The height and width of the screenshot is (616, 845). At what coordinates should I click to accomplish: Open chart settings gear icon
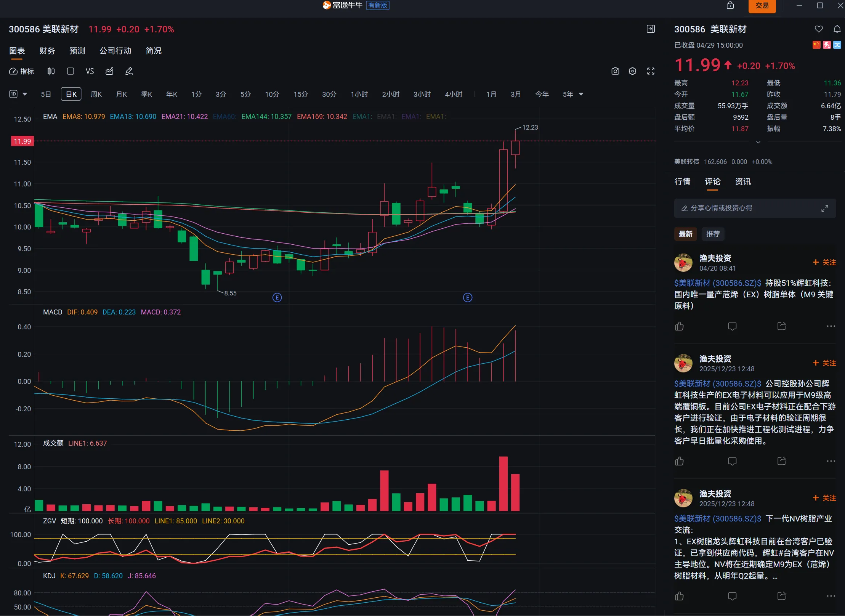[632, 71]
